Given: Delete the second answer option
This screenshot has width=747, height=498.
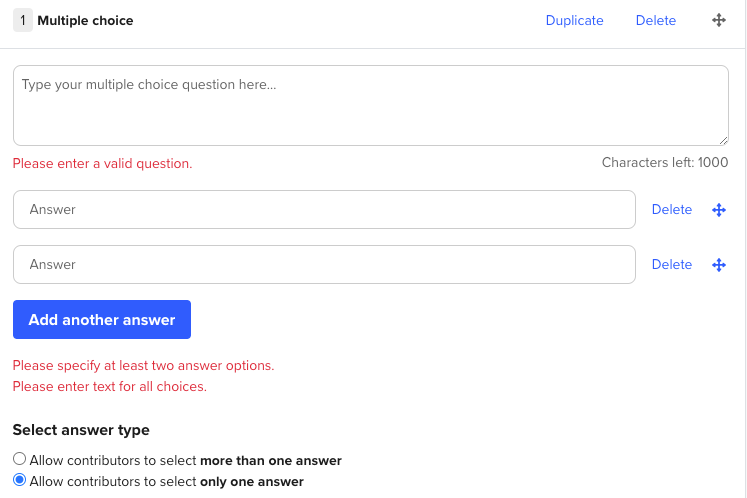Looking at the screenshot, I should [x=672, y=264].
